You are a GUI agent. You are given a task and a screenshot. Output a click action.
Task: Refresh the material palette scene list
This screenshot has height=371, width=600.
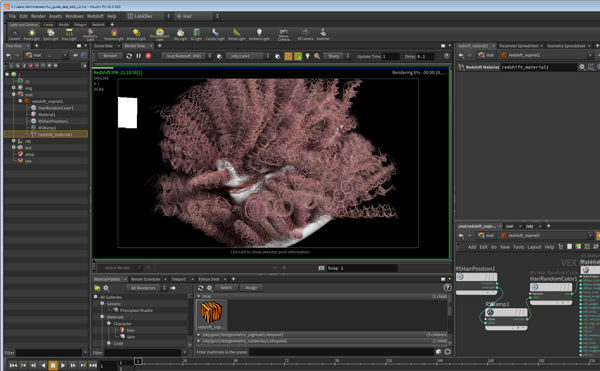[200, 288]
